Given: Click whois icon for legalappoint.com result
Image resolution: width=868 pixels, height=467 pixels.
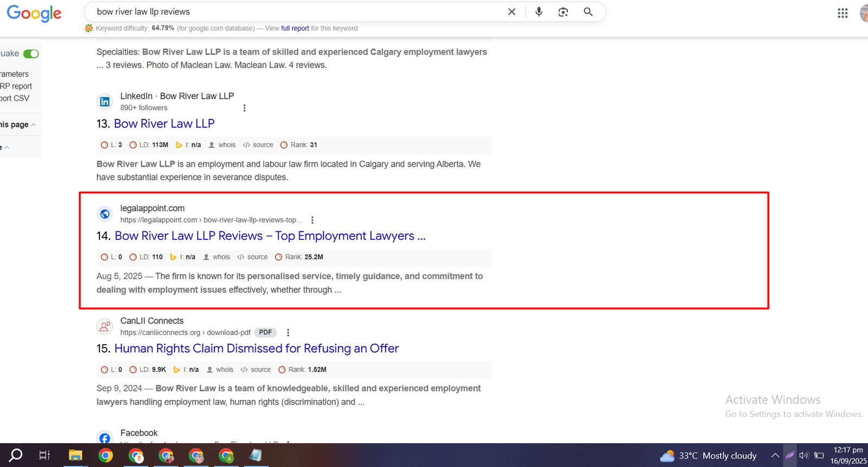Looking at the screenshot, I should tap(206, 257).
